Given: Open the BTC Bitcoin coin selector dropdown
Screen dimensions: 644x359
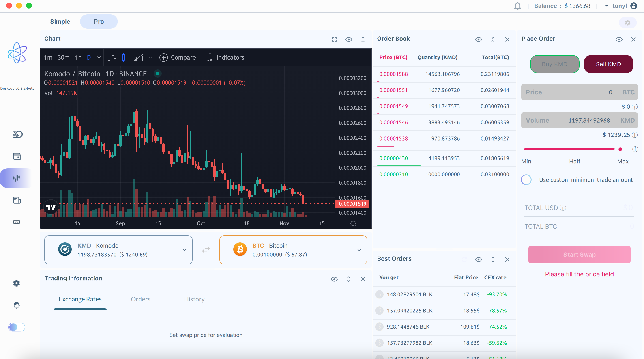Looking at the screenshot, I should [x=359, y=250].
